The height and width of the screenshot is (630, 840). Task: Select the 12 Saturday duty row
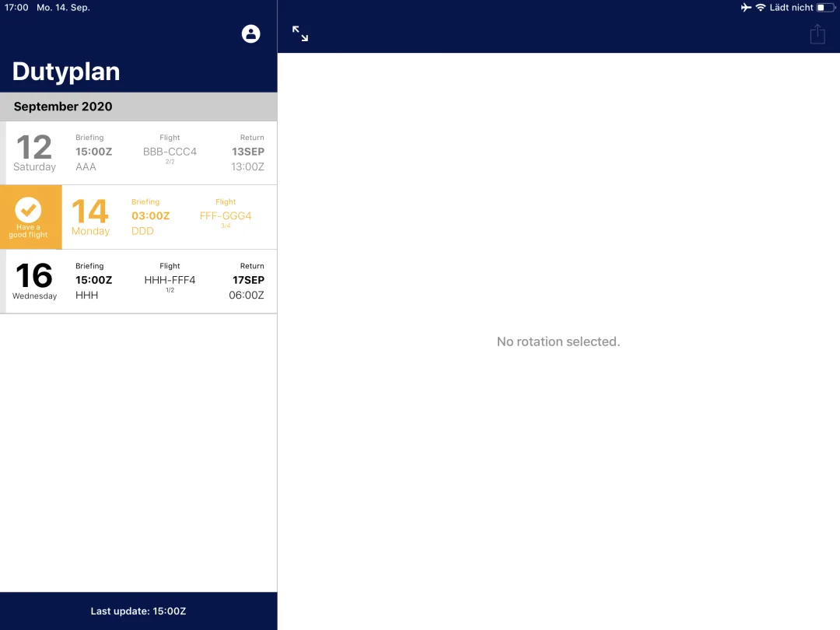click(x=138, y=152)
